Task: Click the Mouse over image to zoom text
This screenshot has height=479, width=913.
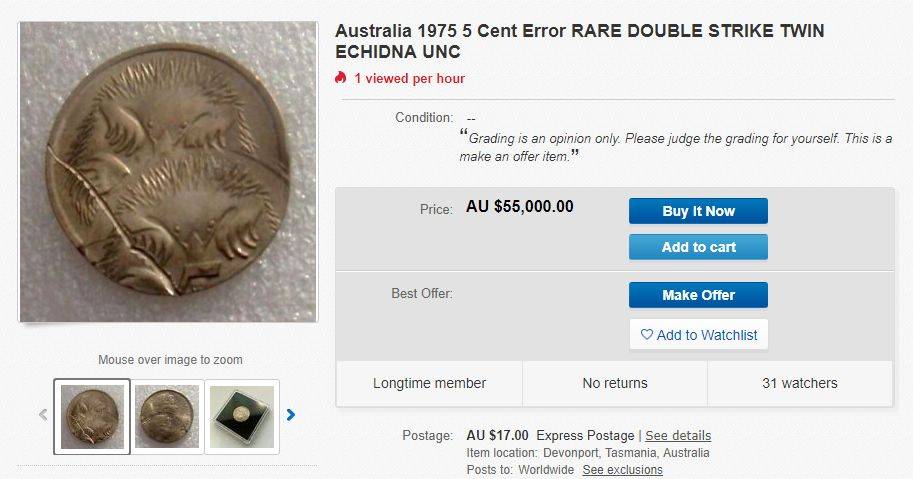Action: (x=170, y=360)
